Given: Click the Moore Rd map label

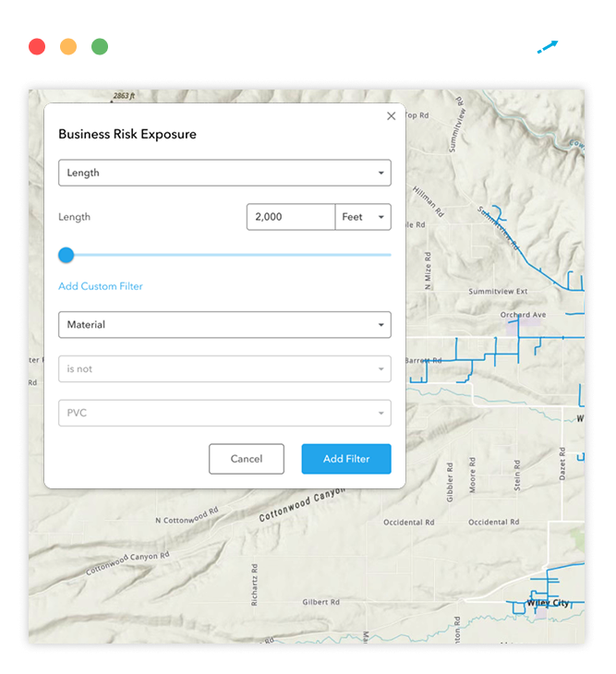Looking at the screenshot, I should 472,475.
